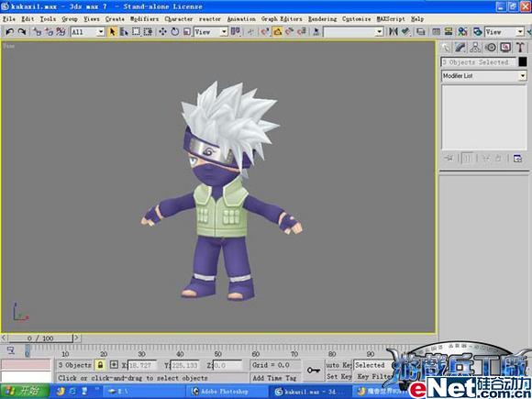Step time slider forward with right arrow
This screenshot has height=399, width=532.
point(77,338)
